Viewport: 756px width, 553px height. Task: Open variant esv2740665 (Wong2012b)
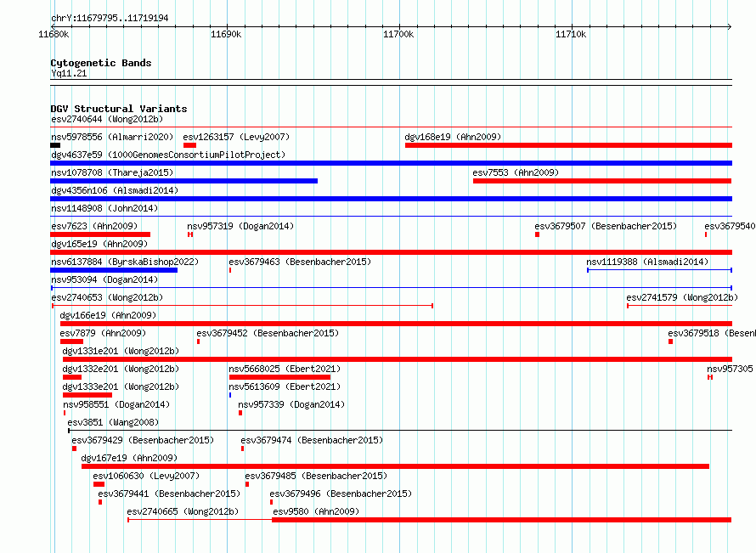(183, 511)
